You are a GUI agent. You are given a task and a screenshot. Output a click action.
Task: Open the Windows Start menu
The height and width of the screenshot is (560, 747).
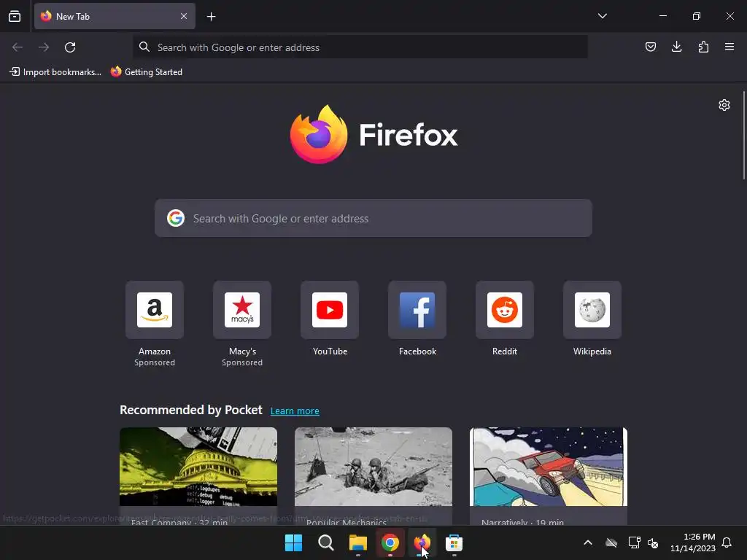[293, 542]
